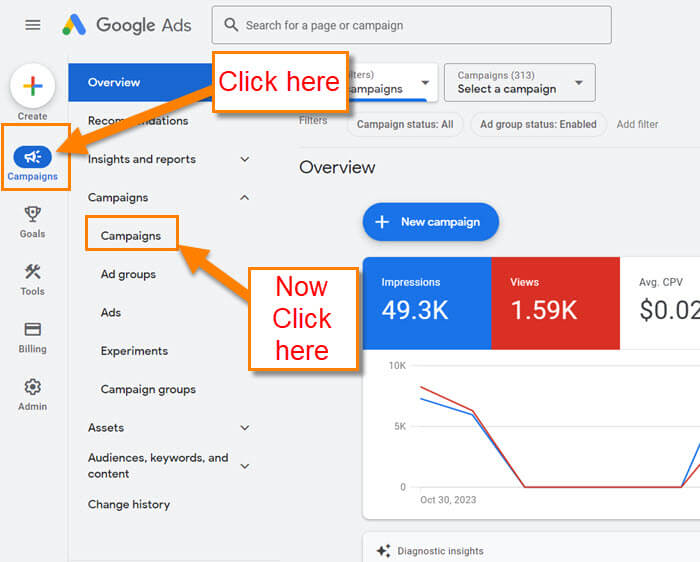Click the Filters label
This screenshot has height=562, width=700.
click(x=313, y=120)
